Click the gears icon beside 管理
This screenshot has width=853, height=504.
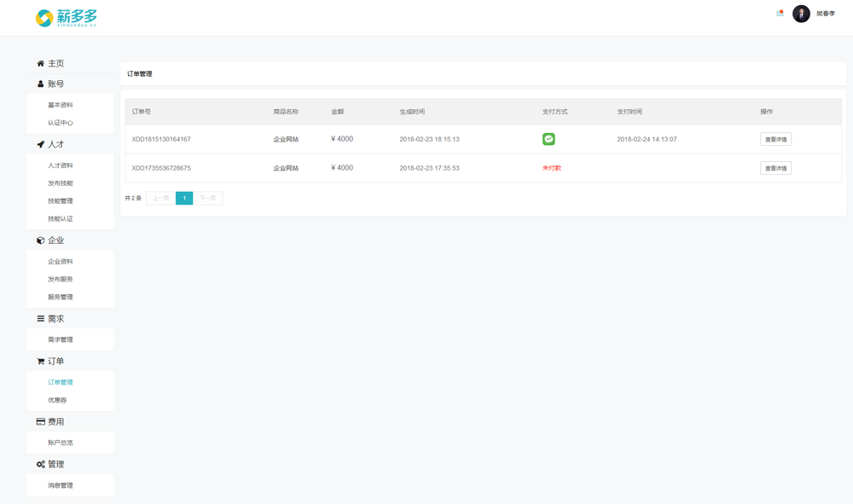[x=40, y=464]
